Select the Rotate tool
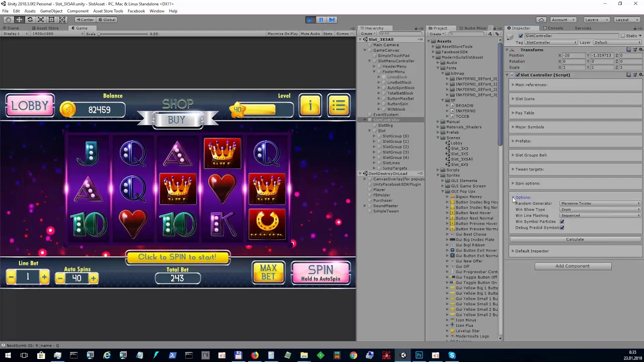 (x=30, y=20)
